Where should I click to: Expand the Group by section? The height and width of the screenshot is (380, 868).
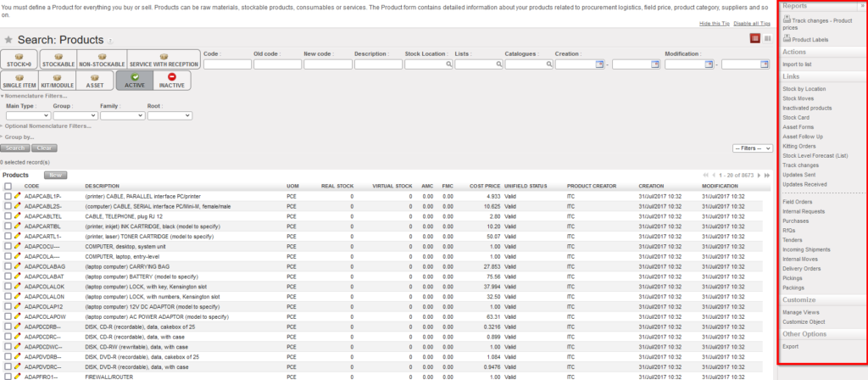[19, 137]
